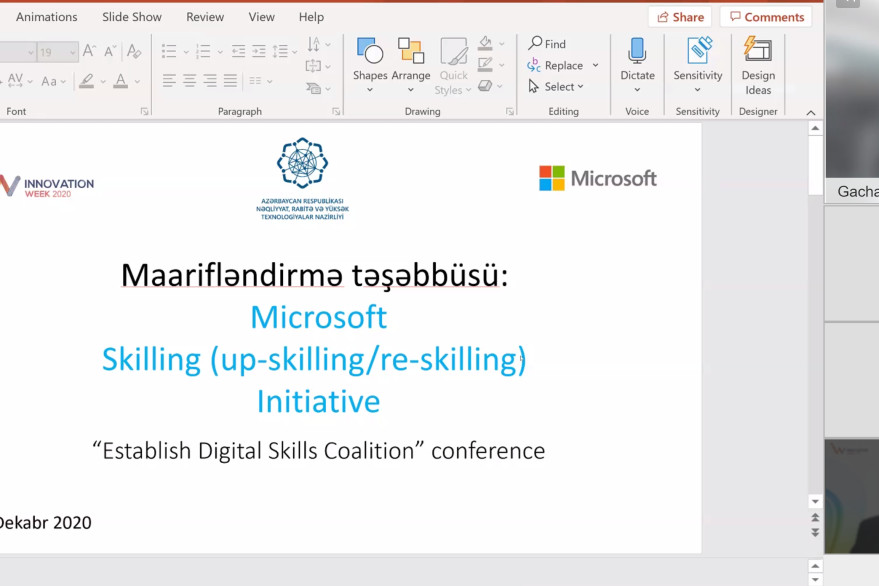
Task: Click Find in the Editing group
Action: tap(548, 44)
